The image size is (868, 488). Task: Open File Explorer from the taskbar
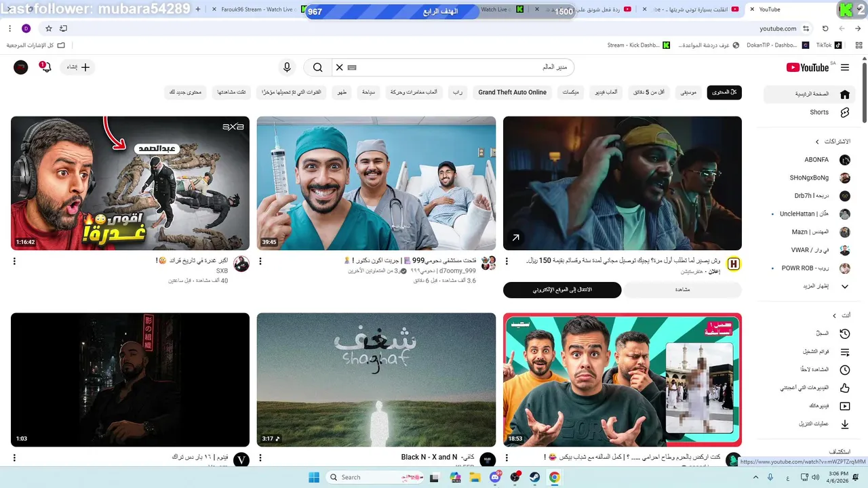(475, 477)
